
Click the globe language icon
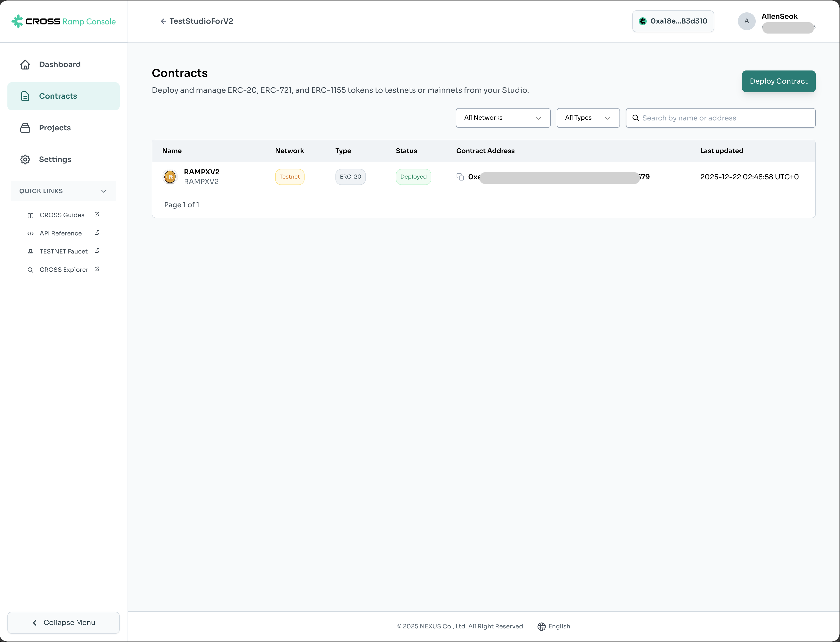pyautogui.click(x=541, y=626)
